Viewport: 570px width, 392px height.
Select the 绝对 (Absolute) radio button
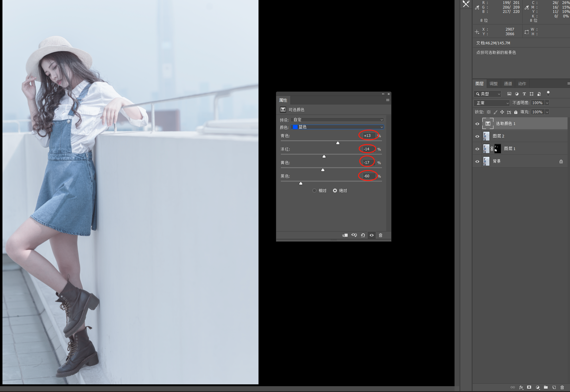pyautogui.click(x=335, y=190)
